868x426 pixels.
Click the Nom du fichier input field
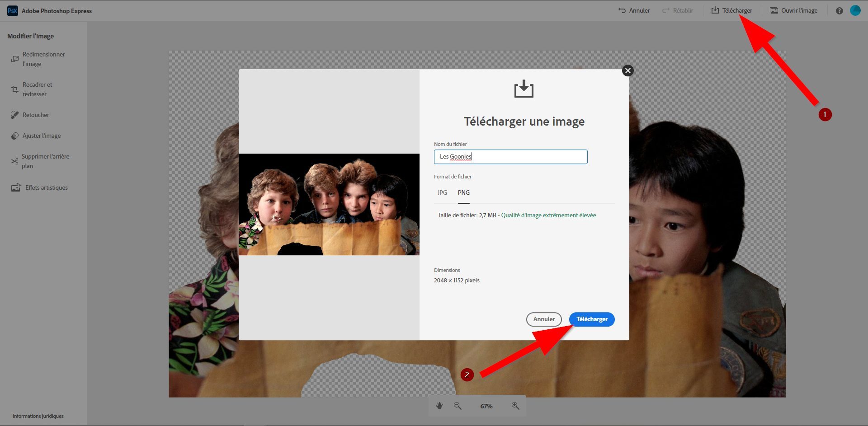click(x=511, y=157)
